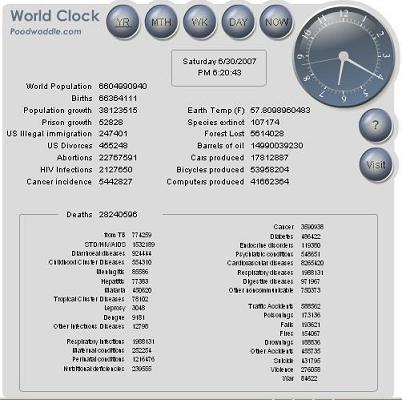402x400 pixels.
Task: Click the Drownings row label
Action: pyautogui.click(x=279, y=342)
